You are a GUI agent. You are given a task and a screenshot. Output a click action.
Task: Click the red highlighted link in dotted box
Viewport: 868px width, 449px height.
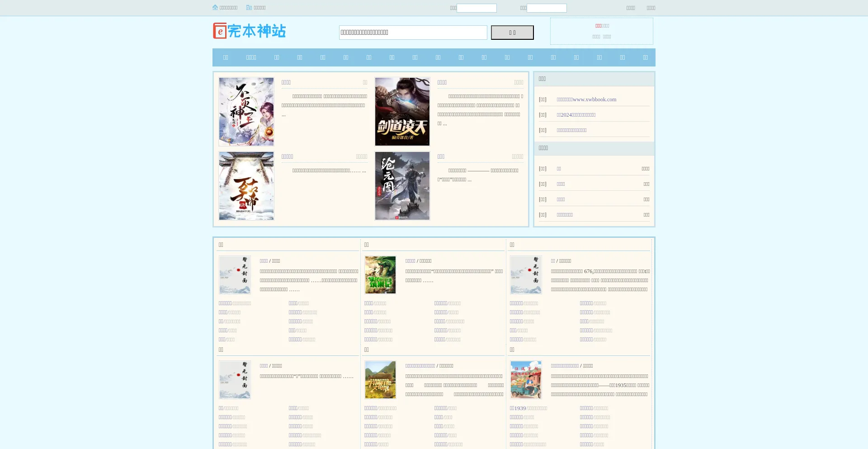coord(598,26)
